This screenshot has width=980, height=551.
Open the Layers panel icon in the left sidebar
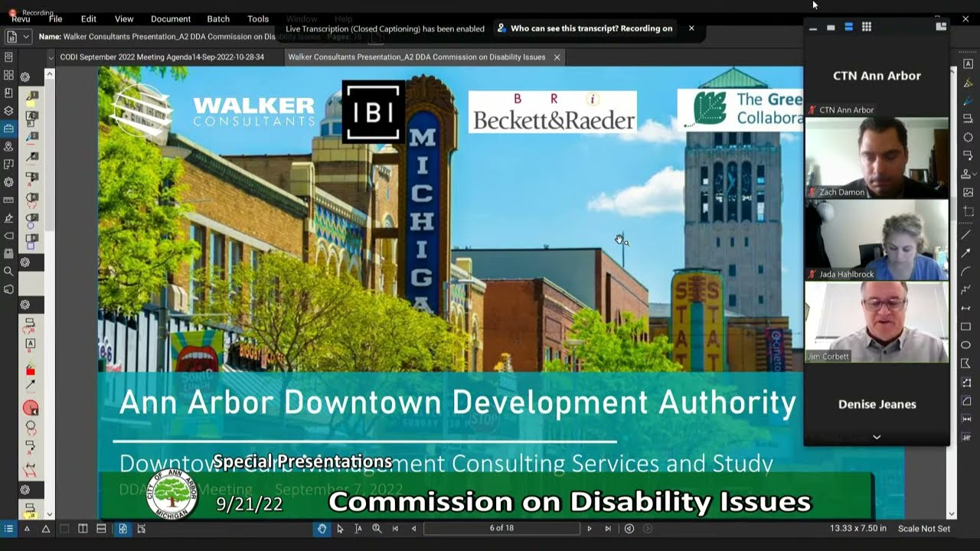click(8, 111)
